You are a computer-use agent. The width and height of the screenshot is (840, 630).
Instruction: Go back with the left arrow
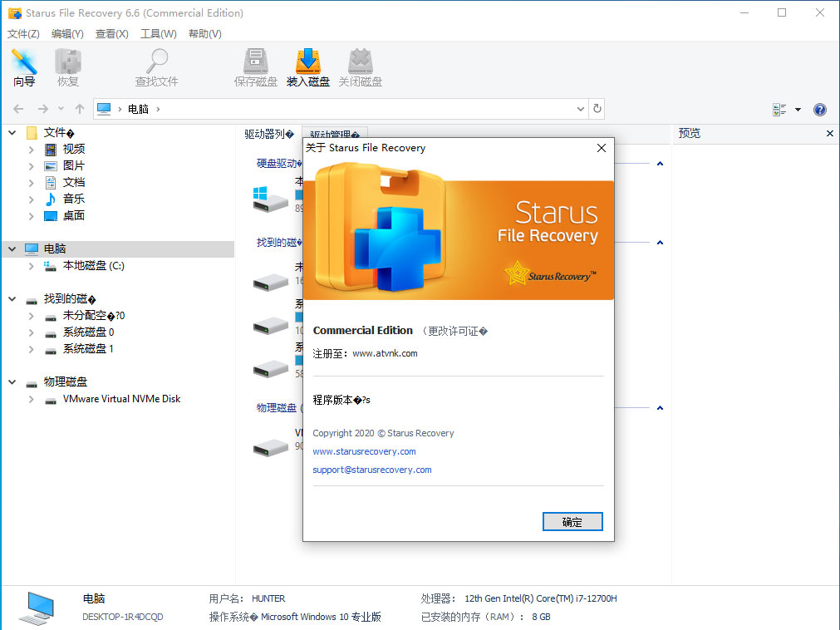18,109
